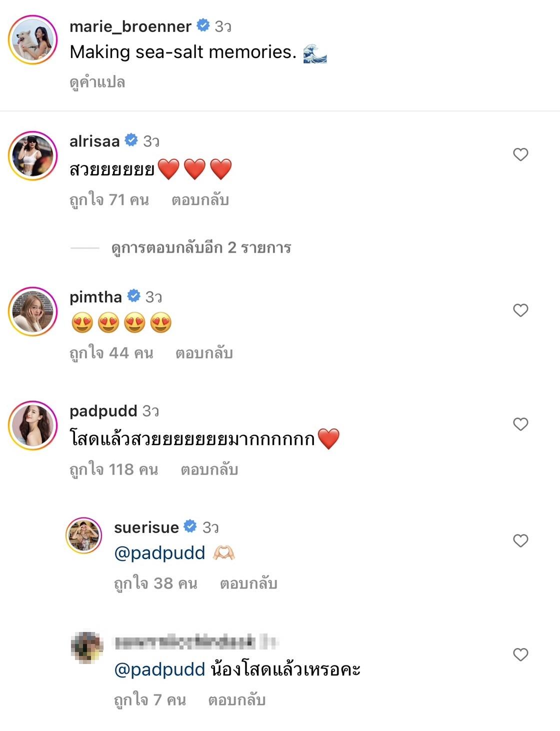Like padpudd's comment with heart icon
The width and height of the screenshot is (560, 731).
coord(520,424)
